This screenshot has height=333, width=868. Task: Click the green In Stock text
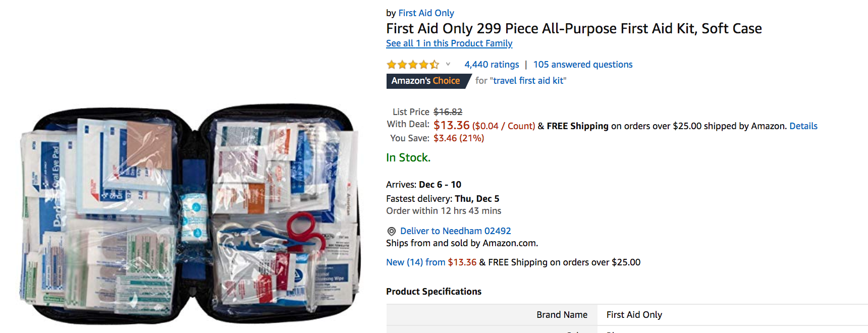pos(408,158)
